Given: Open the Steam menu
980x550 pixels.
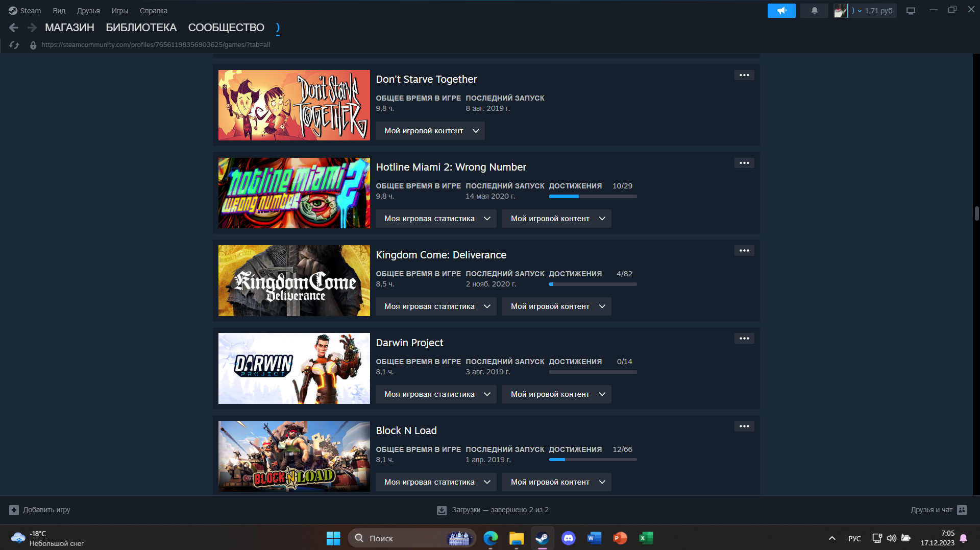Looking at the screenshot, I should coord(30,11).
